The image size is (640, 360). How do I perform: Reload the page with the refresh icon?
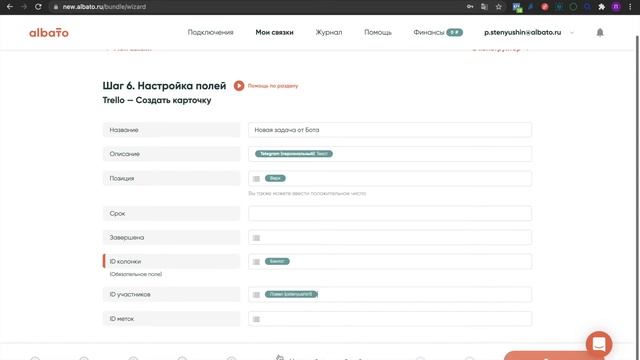click(38, 7)
